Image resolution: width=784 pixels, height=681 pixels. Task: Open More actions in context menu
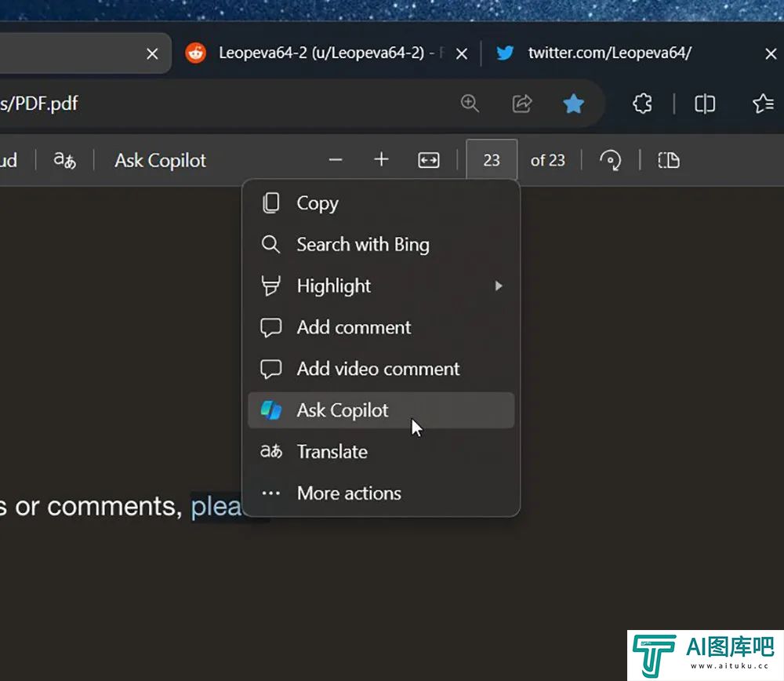pos(381,493)
